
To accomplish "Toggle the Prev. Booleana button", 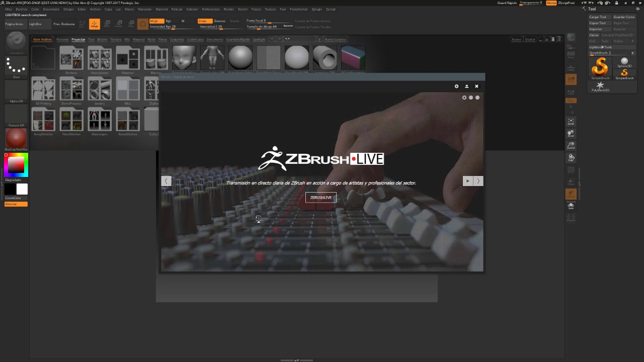I will pos(64,24).
